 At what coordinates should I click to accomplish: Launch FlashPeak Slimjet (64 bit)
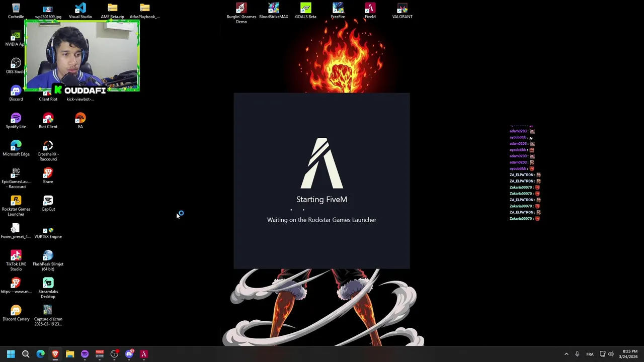point(48,261)
